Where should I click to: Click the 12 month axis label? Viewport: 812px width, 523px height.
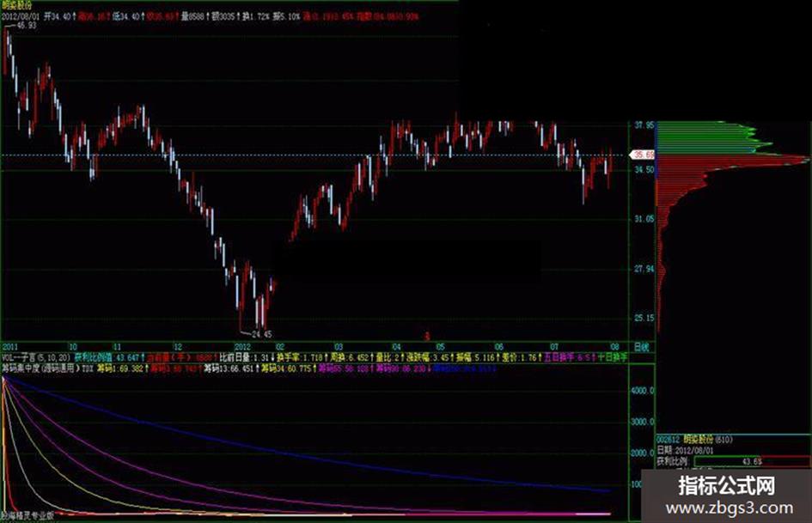pos(178,347)
